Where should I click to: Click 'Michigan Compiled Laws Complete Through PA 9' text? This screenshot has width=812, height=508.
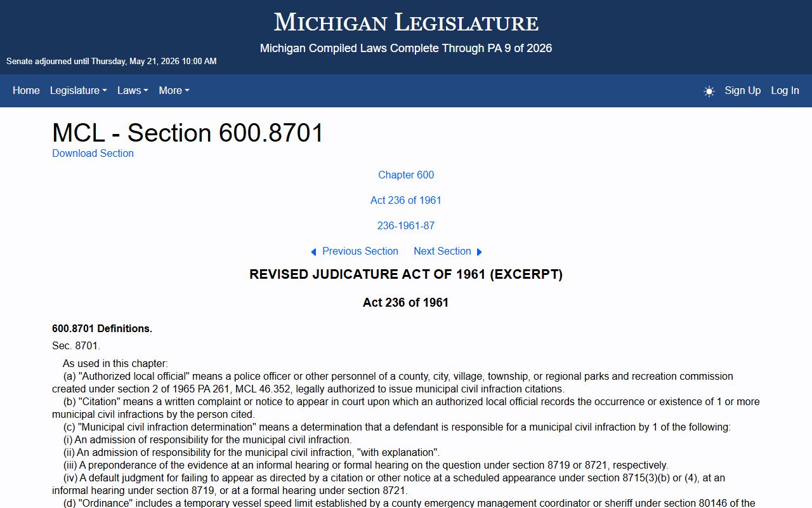tap(406, 48)
